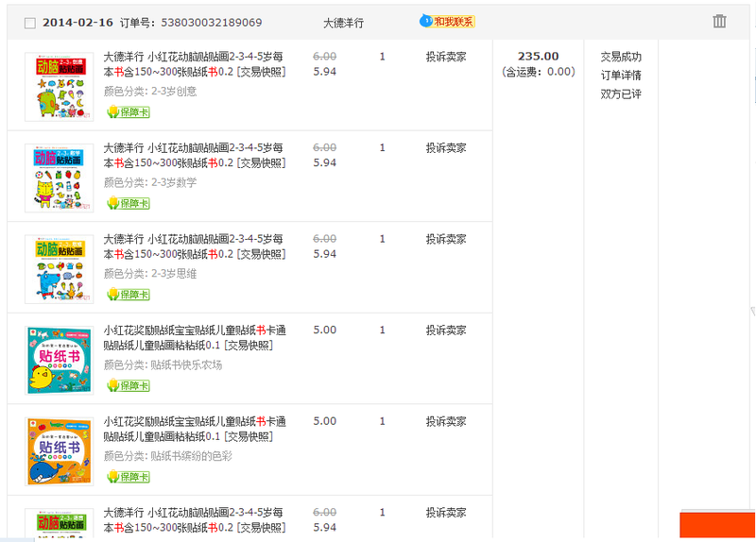Click 保障卡 badge on 2-3岁创意 item
This screenshot has height=542, width=756.
(129, 112)
